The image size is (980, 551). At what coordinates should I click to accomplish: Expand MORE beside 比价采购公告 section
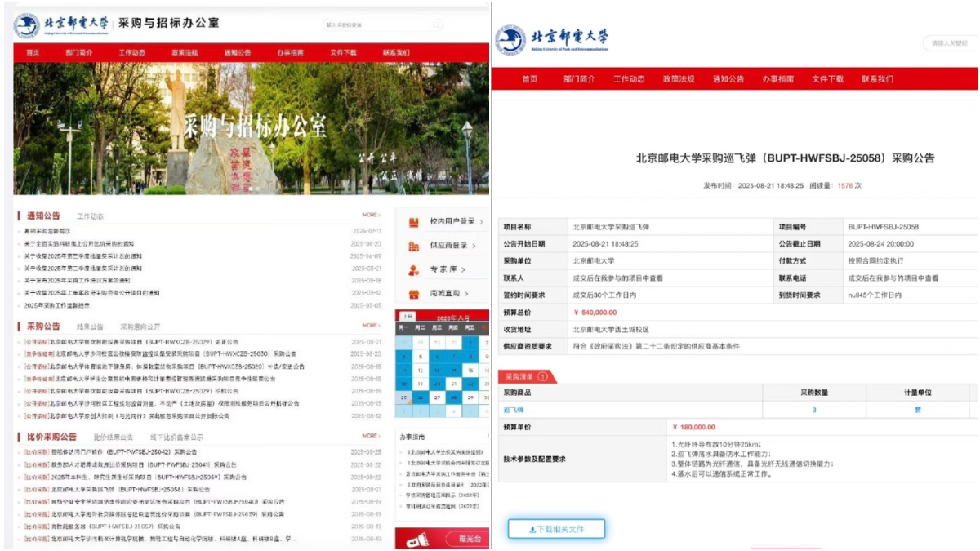[x=371, y=436]
